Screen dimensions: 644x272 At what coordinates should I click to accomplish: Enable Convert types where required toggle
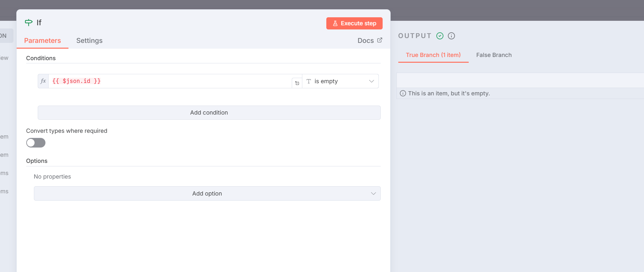click(x=36, y=143)
